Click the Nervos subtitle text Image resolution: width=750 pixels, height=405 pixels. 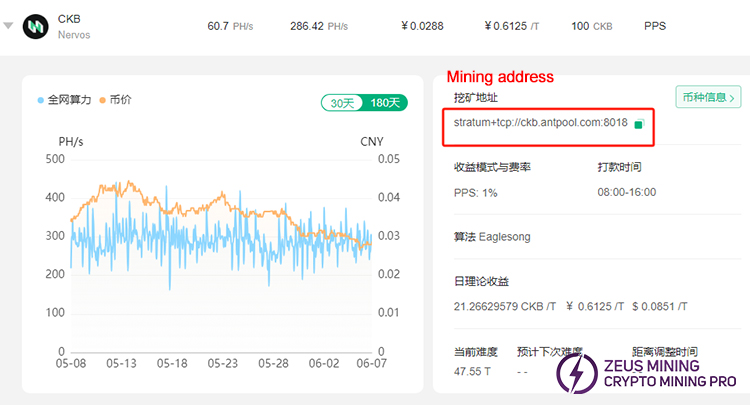pos(74,35)
